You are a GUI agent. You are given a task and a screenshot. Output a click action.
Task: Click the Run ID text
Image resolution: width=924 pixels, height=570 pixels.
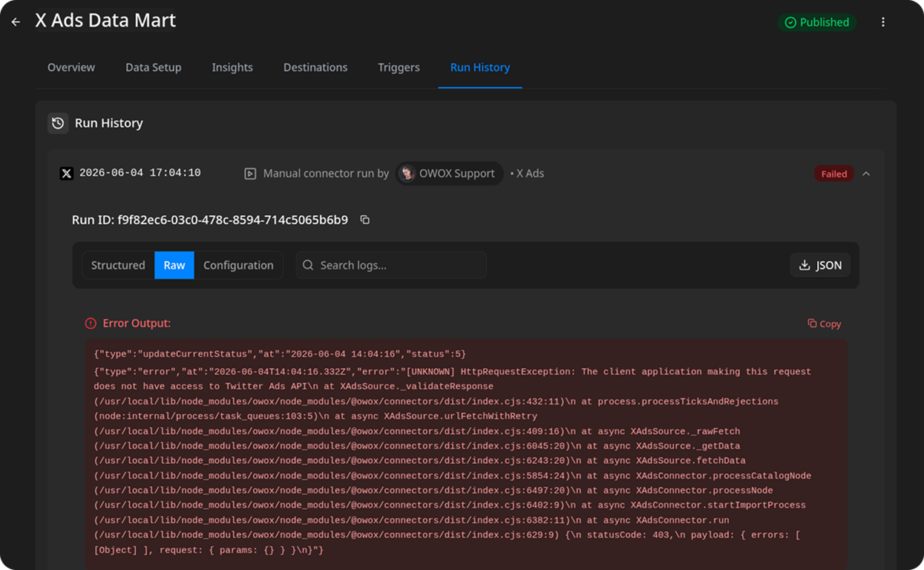(210, 220)
